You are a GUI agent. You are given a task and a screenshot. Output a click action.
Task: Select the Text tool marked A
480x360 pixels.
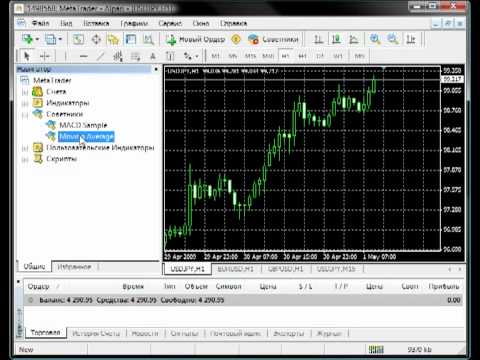click(153, 56)
